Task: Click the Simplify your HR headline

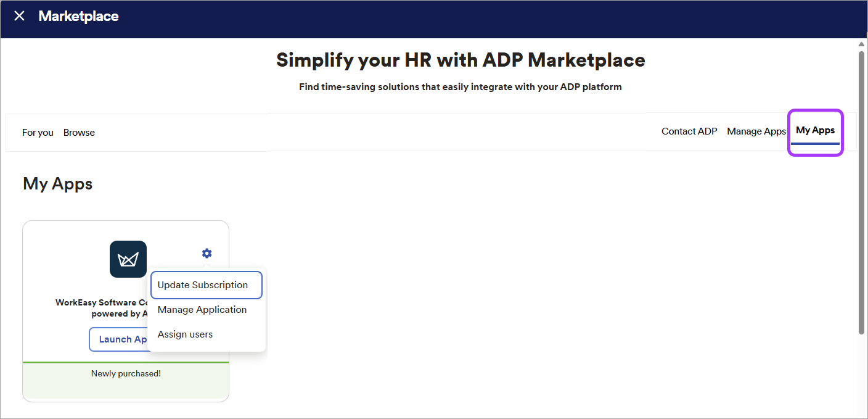Action: tap(461, 60)
